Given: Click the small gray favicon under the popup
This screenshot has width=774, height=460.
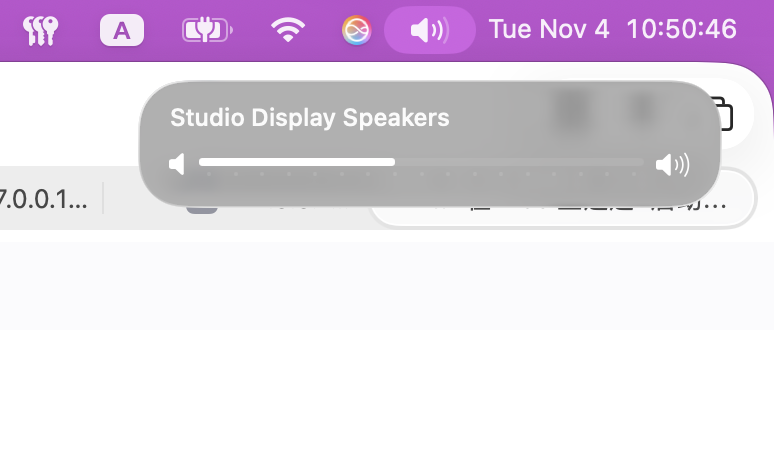Looking at the screenshot, I should pos(202,210).
